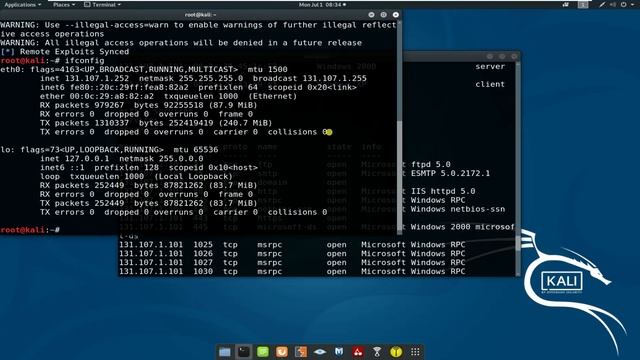Open the Terminal app menu in top bar
Image resolution: width=640 pixels, height=360 pixels.
pyautogui.click(x=102, y=4)
